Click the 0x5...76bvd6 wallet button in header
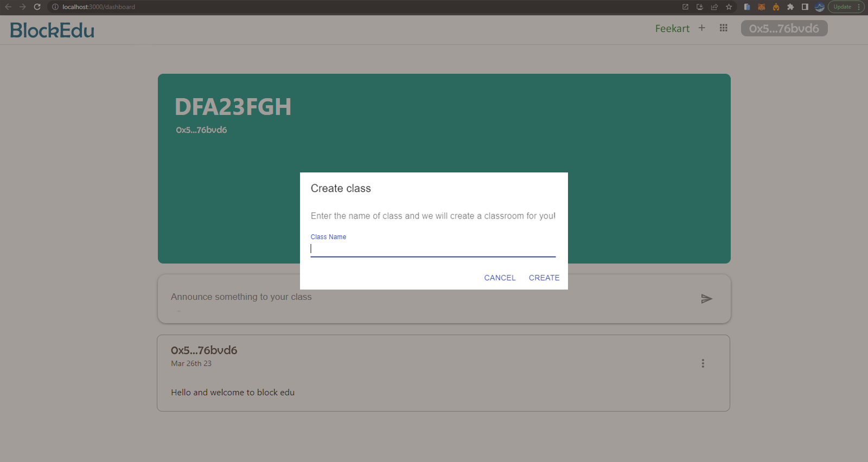 coord(784,28)
